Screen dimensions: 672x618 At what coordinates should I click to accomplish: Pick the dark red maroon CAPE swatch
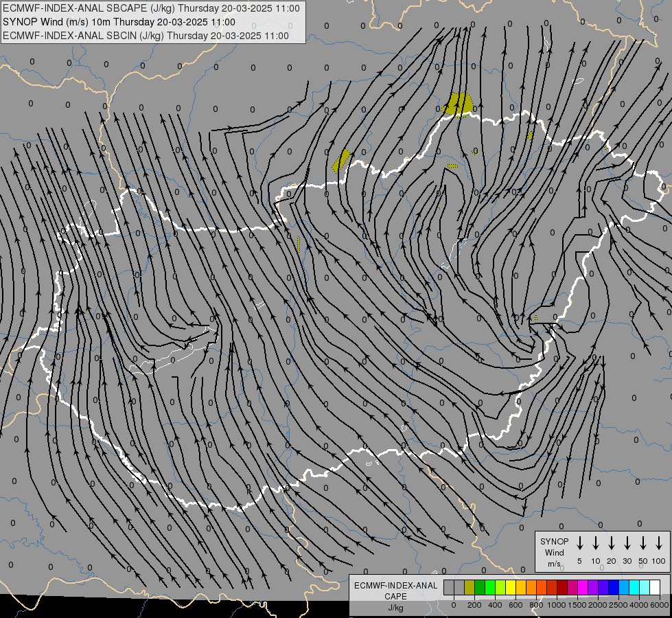pos(562,588)
